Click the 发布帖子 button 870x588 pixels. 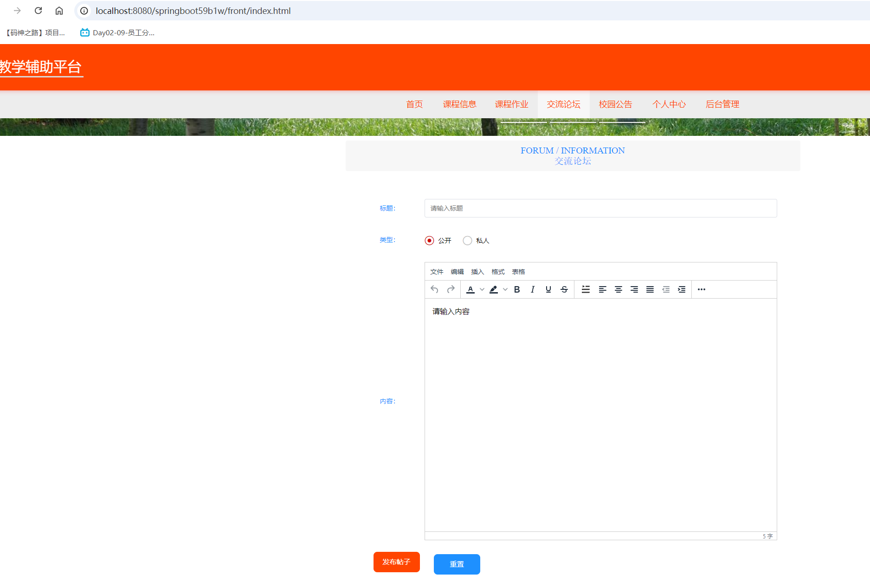click(x=397, y=562)
